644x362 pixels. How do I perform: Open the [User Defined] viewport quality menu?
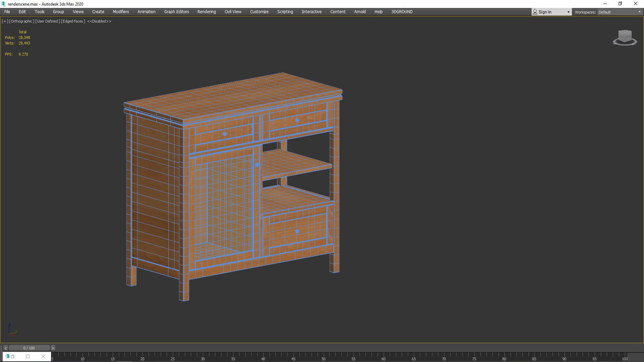click(48, 21)
